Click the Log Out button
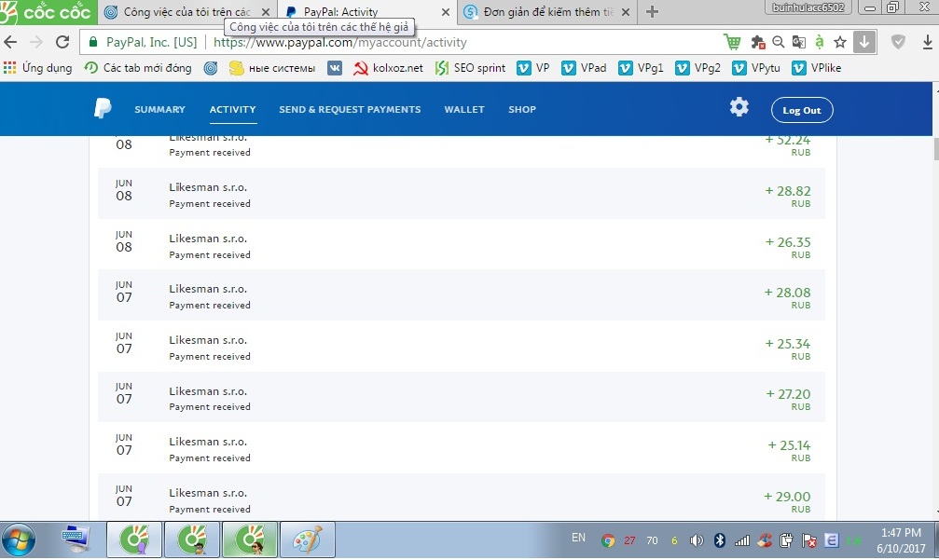The height and width of the screenshot is (560, 939). click(x=802, y=110)
